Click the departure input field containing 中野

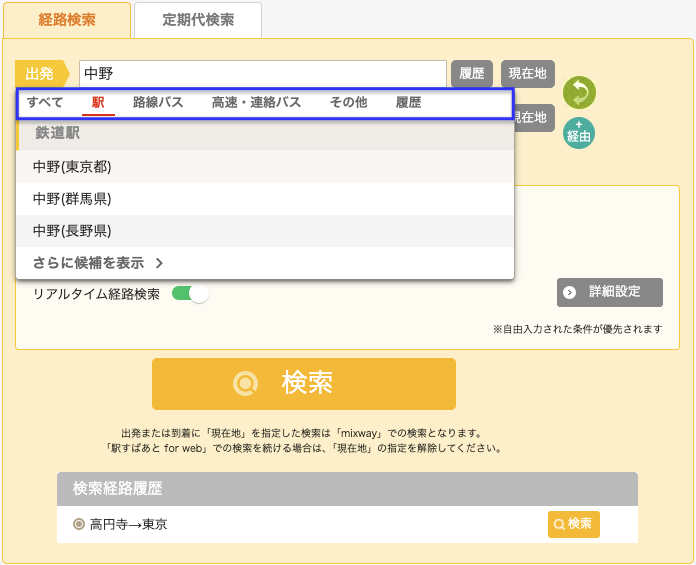(x=263, y=74)
